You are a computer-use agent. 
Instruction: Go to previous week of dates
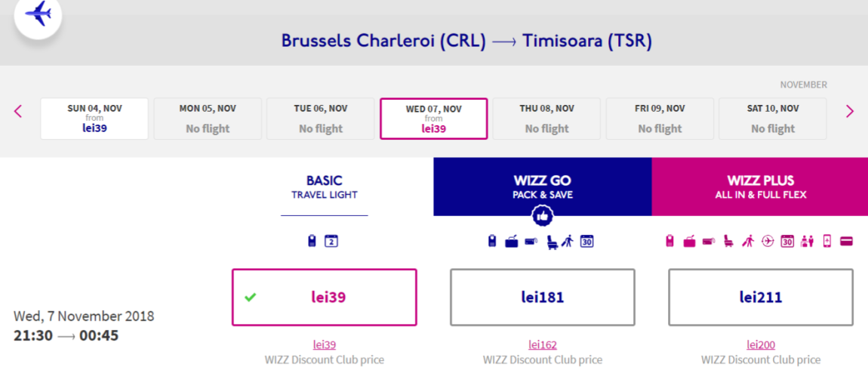18,112
